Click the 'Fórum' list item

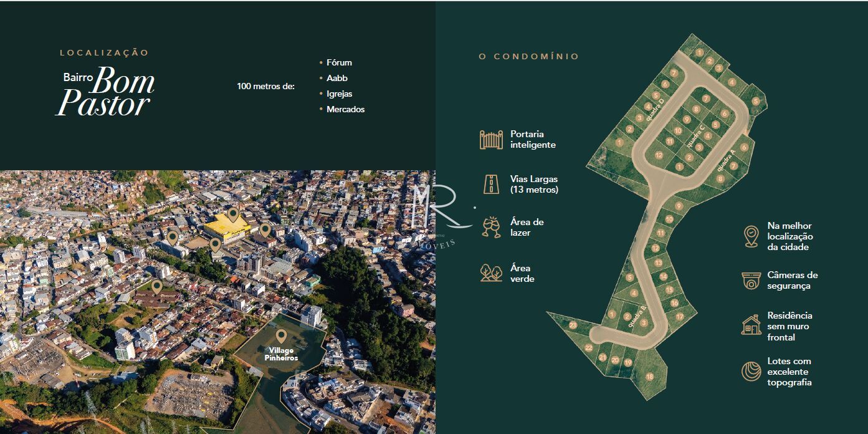[339, 62]
